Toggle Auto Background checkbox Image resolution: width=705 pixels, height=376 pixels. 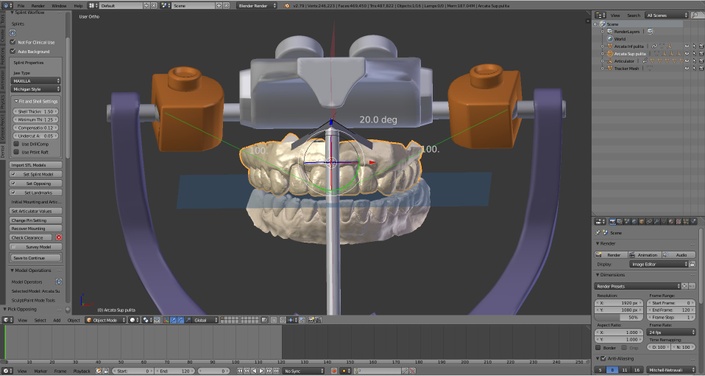[13, 51]
